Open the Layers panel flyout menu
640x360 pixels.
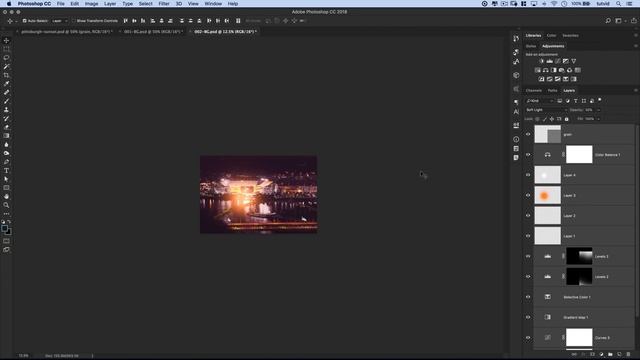tap(636, 91)
